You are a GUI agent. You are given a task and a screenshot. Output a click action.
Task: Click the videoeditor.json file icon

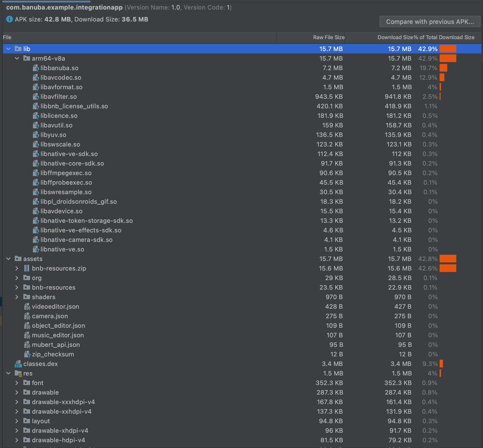click(x=27, y=307)
